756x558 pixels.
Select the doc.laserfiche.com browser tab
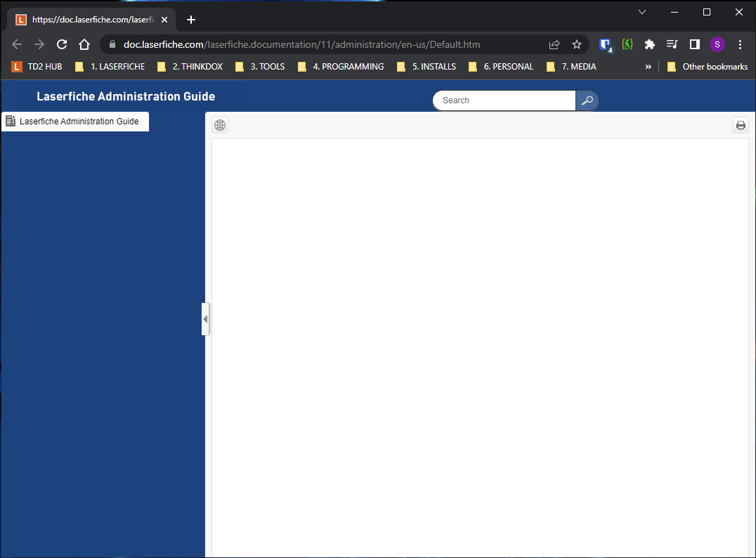point(91,20)
